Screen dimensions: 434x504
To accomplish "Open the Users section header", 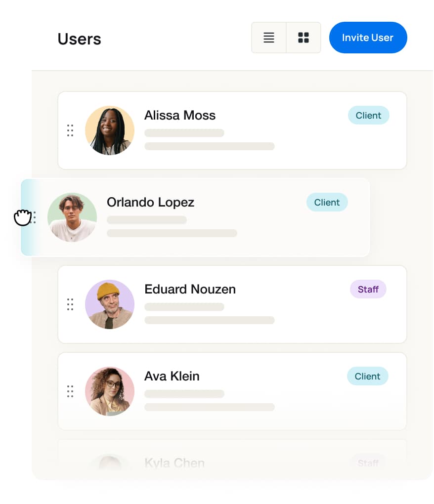I will pyautogui.click(x=79, y=39).
